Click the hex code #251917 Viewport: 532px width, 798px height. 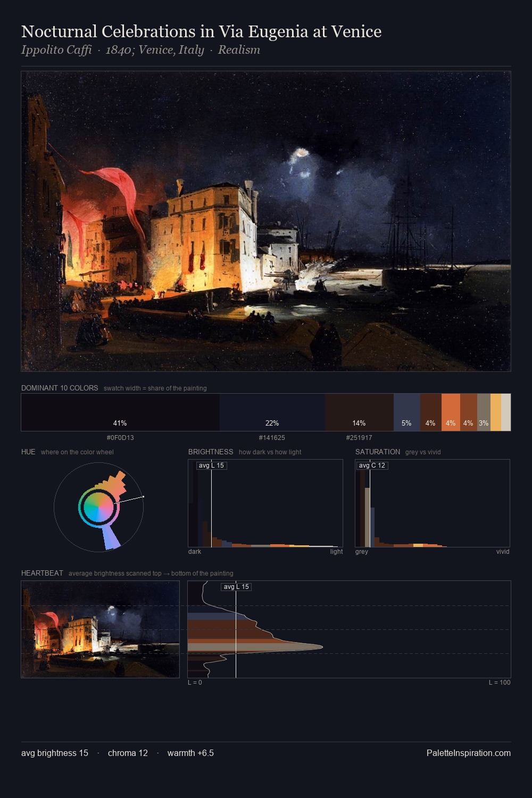(x=359, y=438)
